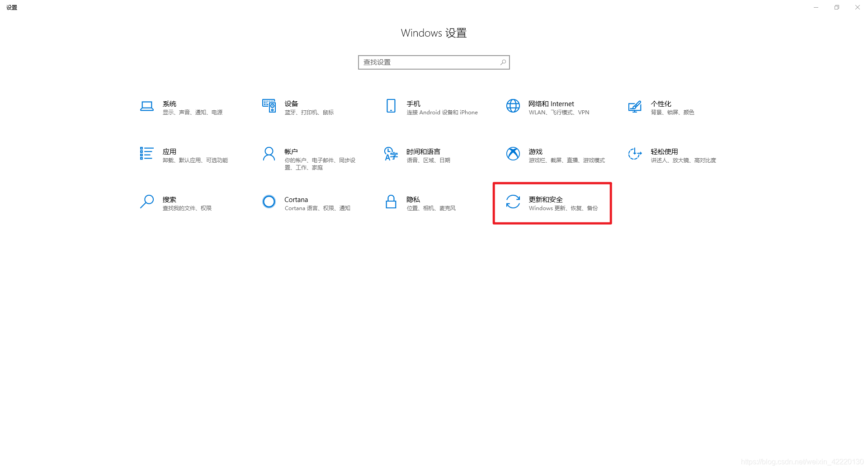Open Cortana settings title

coord(296,200)
